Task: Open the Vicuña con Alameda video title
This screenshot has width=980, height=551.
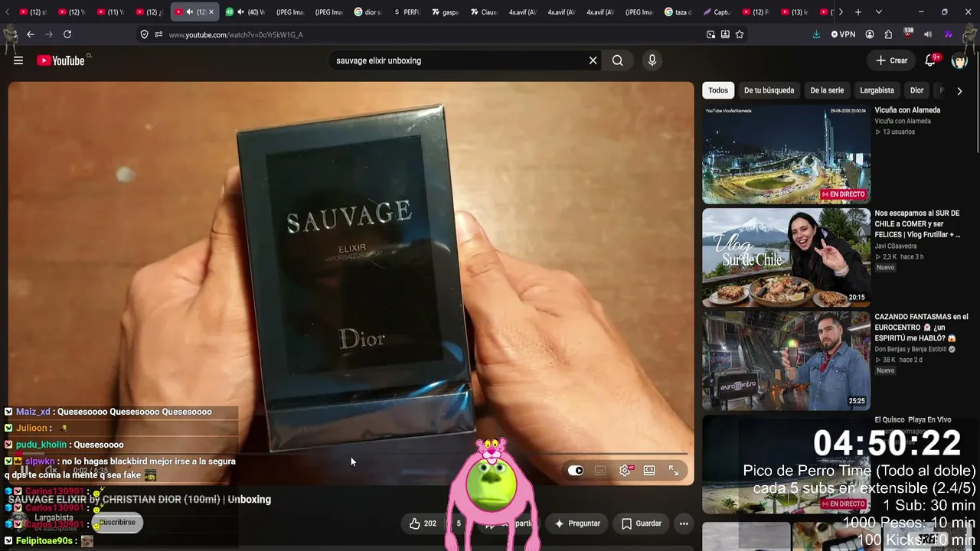Action: click(x=907, y=110)
